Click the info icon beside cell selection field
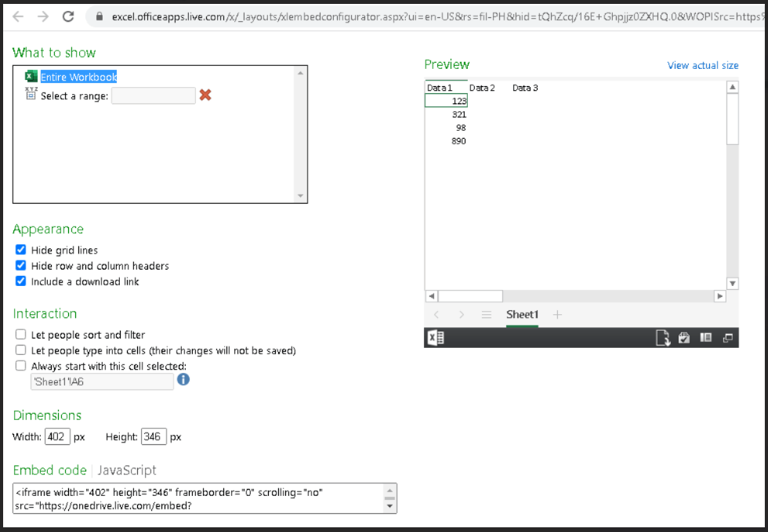This screenshot has width=768, height=532. click(183, 381)
